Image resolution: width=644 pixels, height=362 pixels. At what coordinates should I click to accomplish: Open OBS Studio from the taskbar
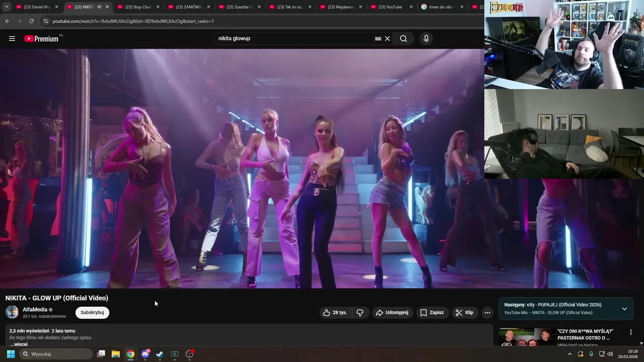(190, 354)
